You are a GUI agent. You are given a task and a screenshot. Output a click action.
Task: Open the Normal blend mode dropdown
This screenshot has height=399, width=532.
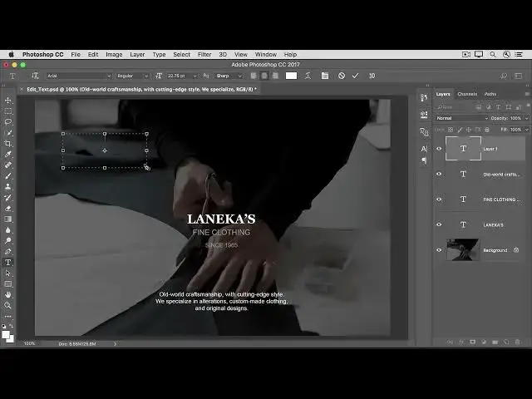click(462, 118)
